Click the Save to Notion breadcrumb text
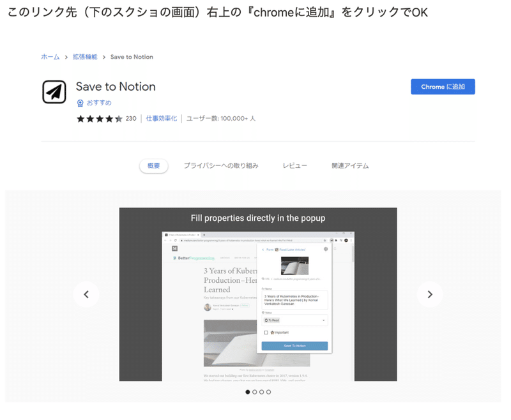Image resolution: width=511 pixels, height=420 pixels. pyautogui.click(x=132, y=57)
